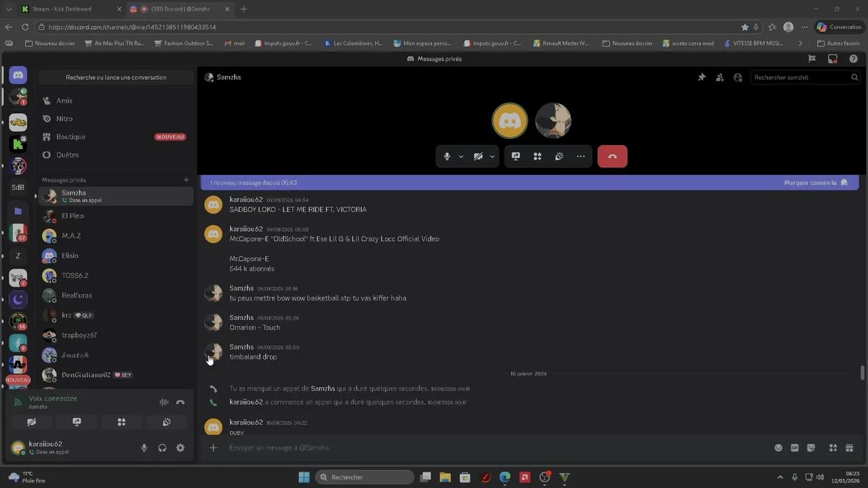The height and width of the screenshot is (488, 868).
Task: Open emoji picker in message bar
Action: tap(778, 447)
